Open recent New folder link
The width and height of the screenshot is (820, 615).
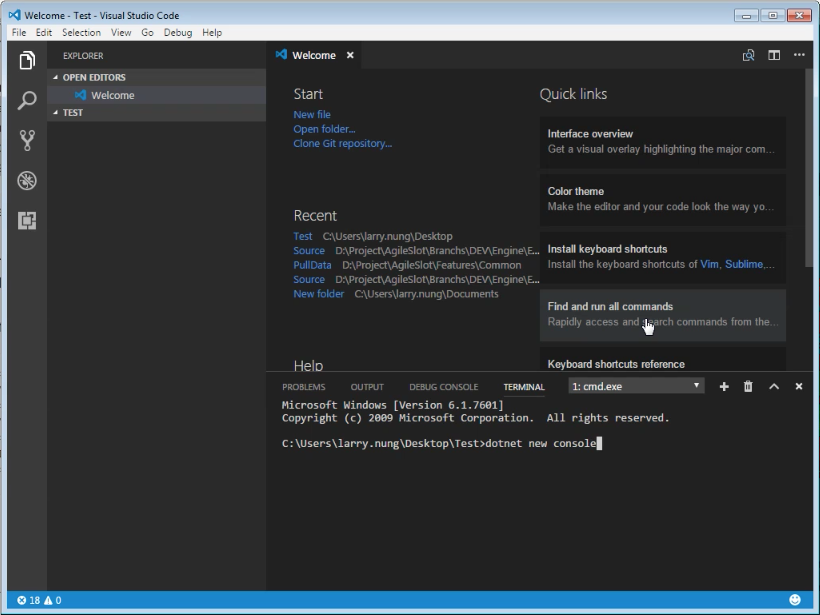click(318, 294)
